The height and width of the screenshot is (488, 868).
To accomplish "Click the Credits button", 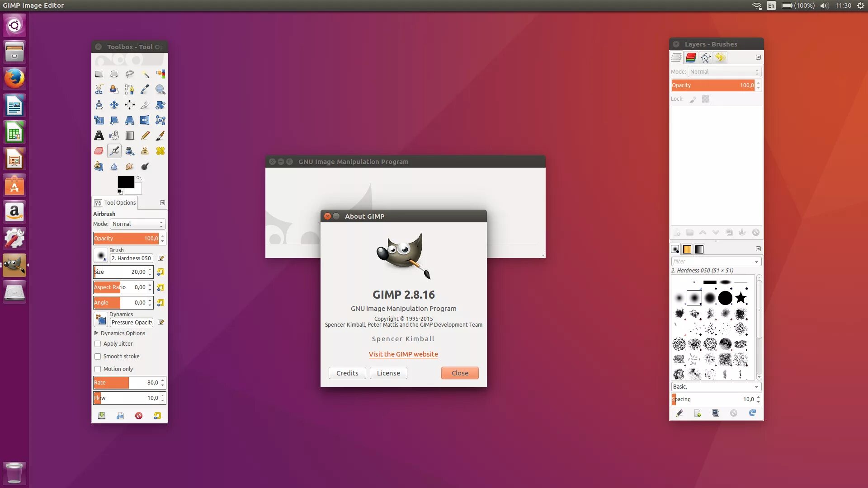I will click(x=347, y=373).
